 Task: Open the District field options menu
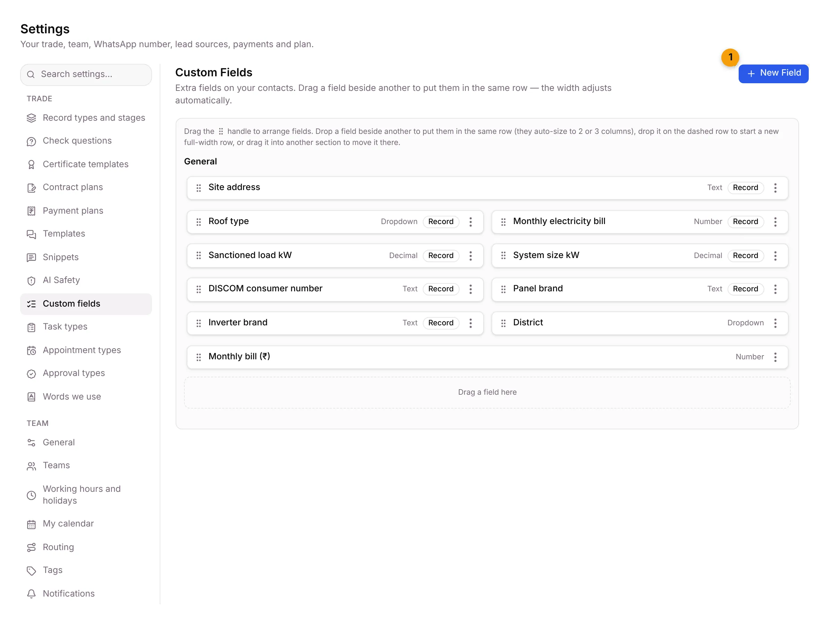click(775, 323)
